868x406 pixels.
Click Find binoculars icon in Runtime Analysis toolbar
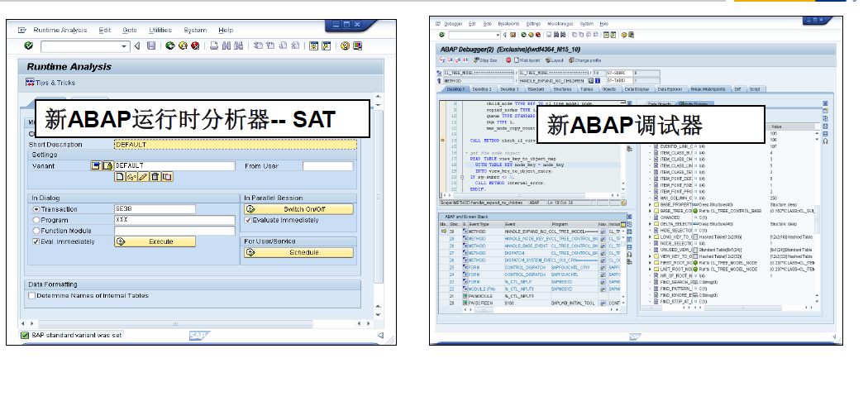click(x=227, y=46)
